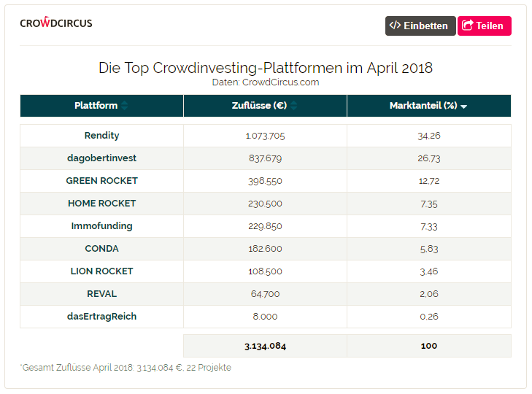532x394 pixels.
Task: Click the chart title about April 2018
Action: coord(266,68)
